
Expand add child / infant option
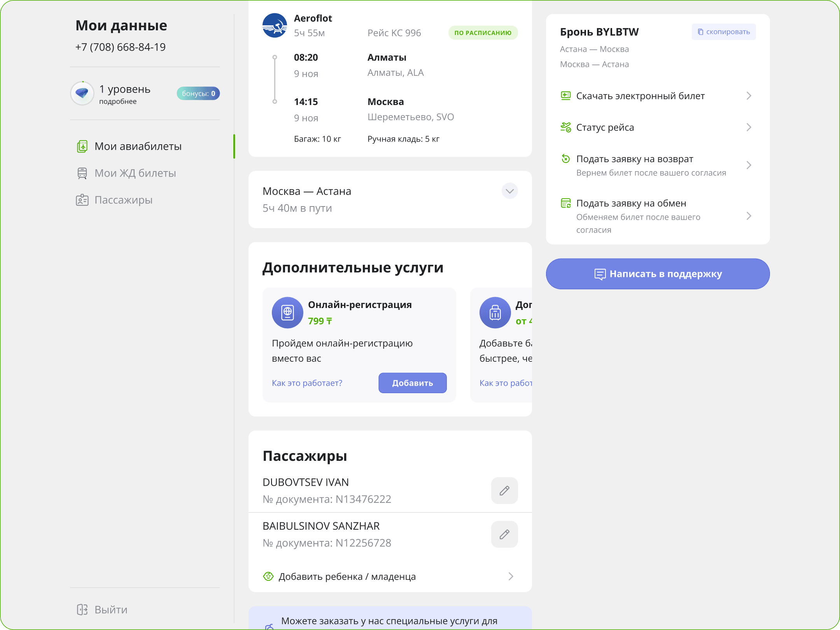coord(511,576)
